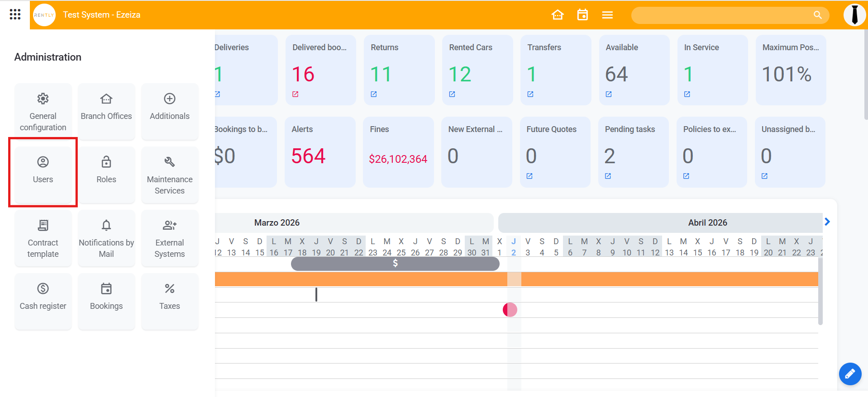Open General configuration tile

tap(43, 111)
